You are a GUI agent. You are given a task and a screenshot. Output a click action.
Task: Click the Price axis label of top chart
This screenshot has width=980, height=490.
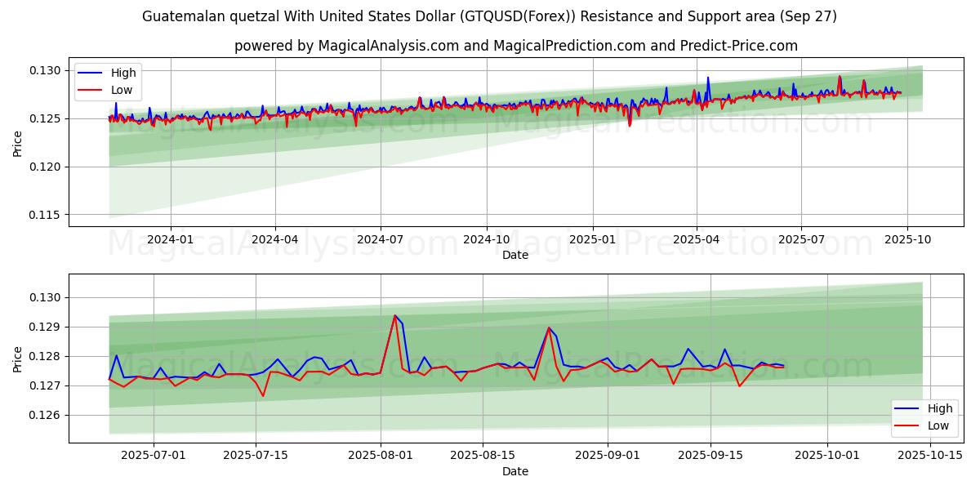click(x=18, y=143)
